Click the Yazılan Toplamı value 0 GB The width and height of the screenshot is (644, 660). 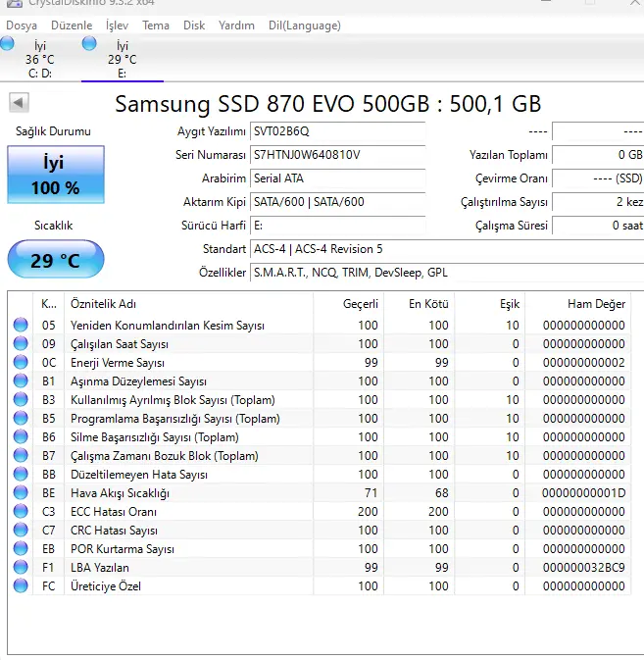pyautogui.click(x=598, y=155)
